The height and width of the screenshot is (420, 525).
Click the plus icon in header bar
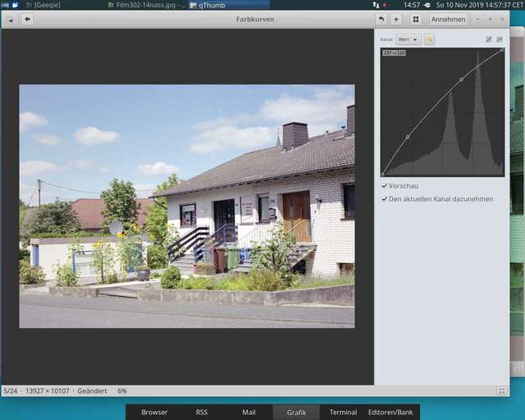pos(396,19)
